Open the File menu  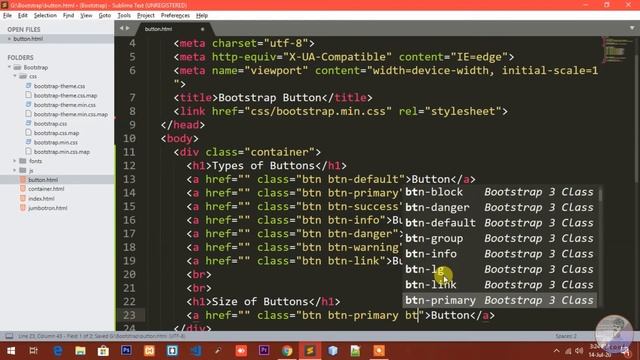[7, 16]
